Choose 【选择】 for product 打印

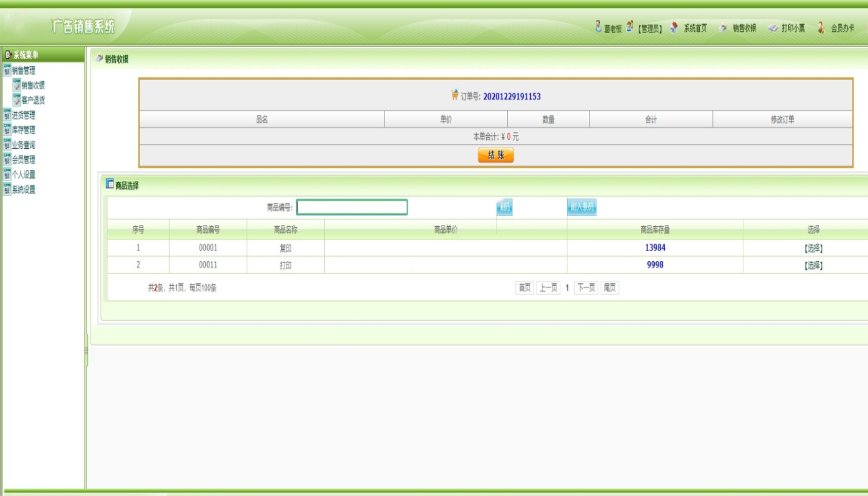point(813,265)
